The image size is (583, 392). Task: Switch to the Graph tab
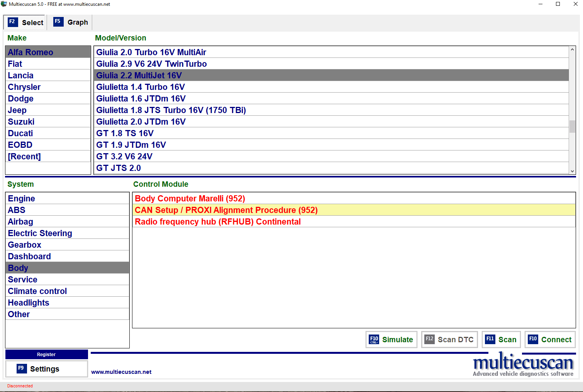[x=77, y=22]
